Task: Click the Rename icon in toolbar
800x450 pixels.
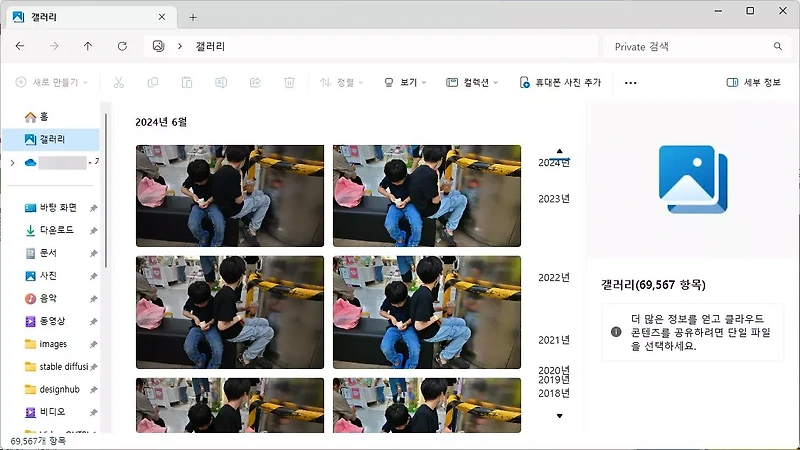Action: tap(221, 82)
